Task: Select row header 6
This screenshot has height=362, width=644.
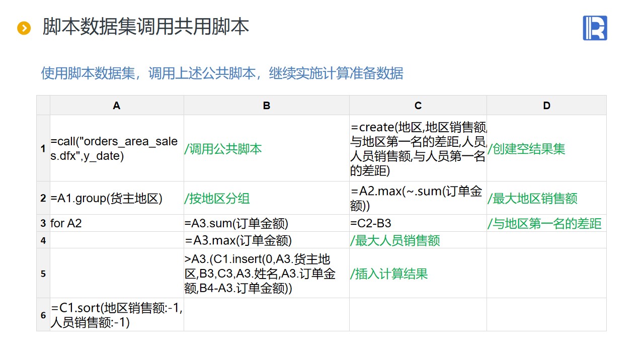Action: 43,315
